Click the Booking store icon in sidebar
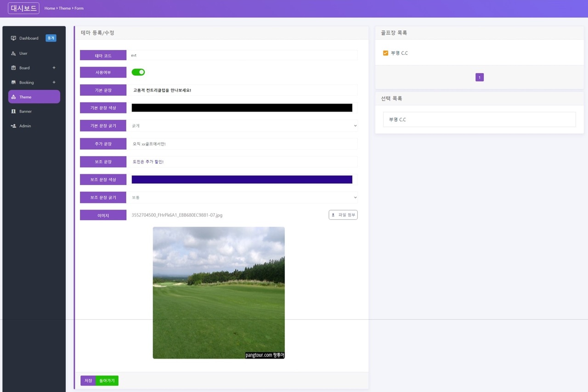 coord(13,82)
